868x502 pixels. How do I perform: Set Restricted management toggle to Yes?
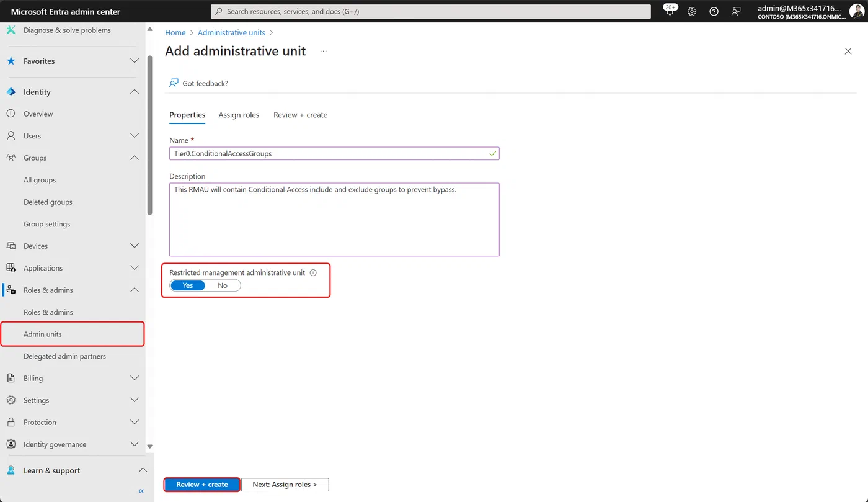188,285
